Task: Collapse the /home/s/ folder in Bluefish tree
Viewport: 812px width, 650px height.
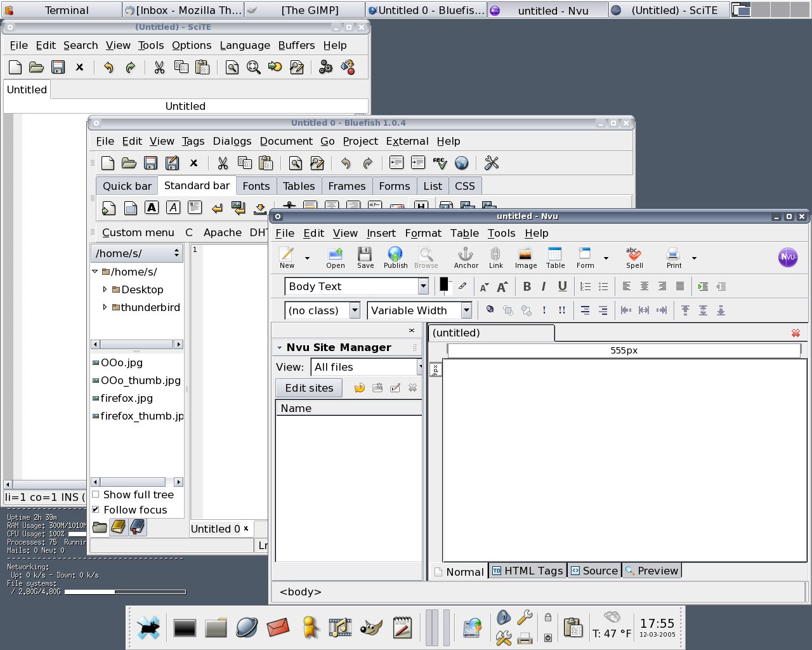Action: click(95, 272)
